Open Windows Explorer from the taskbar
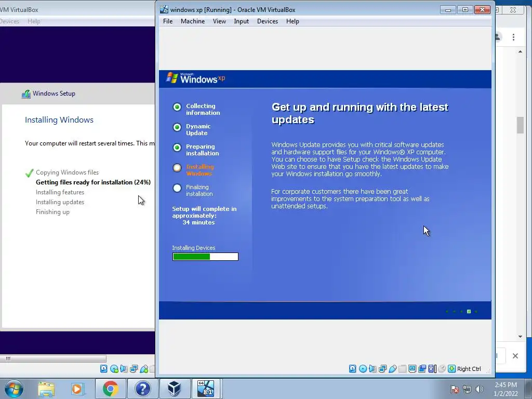 pos(46,389)
